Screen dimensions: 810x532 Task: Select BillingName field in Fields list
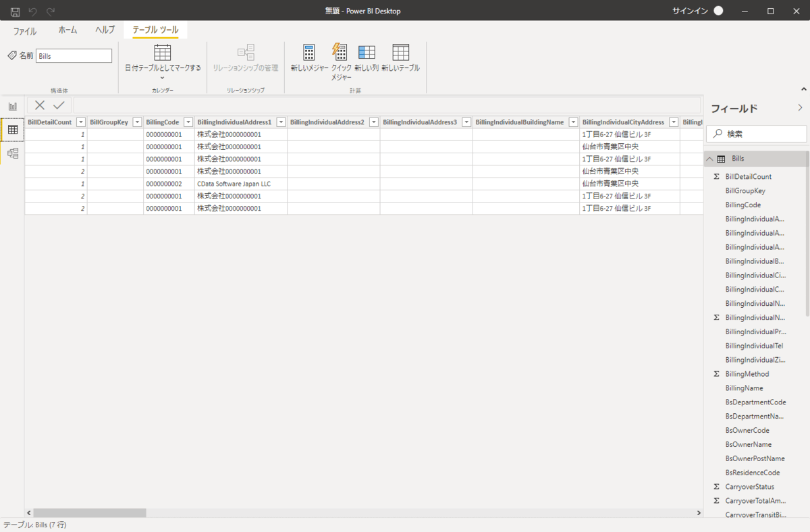point(744,388)
